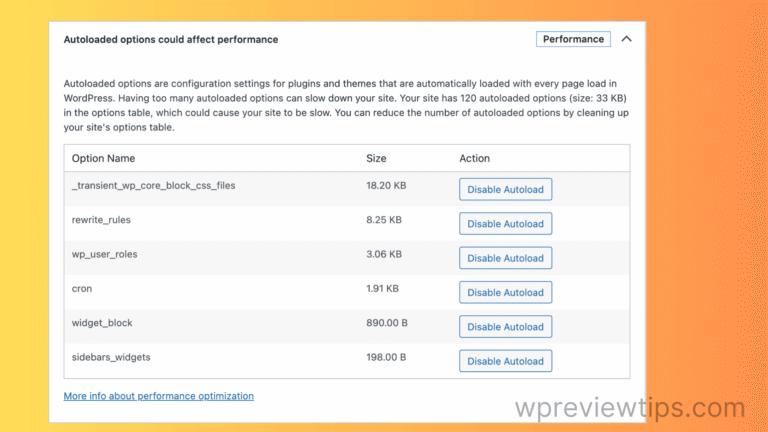Screen dimensions: 768x432
Task: Disable autoload for rewrite_rules option
Action: 505,224
